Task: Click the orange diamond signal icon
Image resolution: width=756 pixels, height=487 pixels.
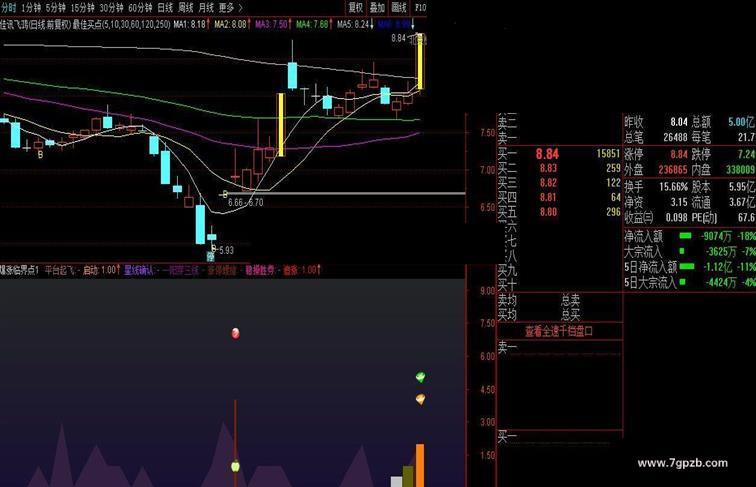Action: tap(420, 399)
